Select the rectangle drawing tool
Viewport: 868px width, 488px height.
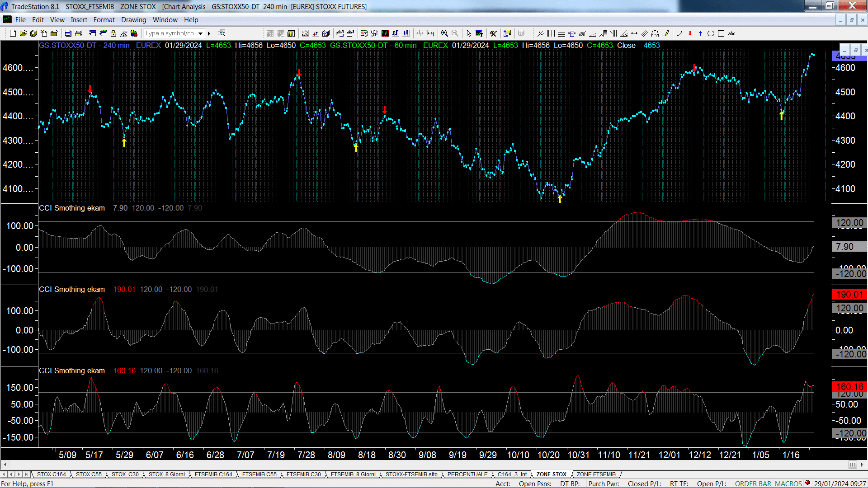tap(721, 33)
